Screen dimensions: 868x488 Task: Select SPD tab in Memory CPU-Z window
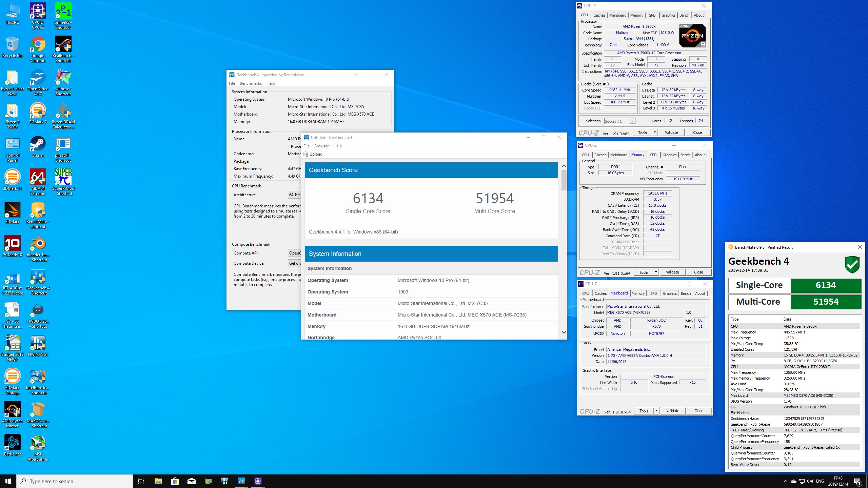click(x=653, y=155)
